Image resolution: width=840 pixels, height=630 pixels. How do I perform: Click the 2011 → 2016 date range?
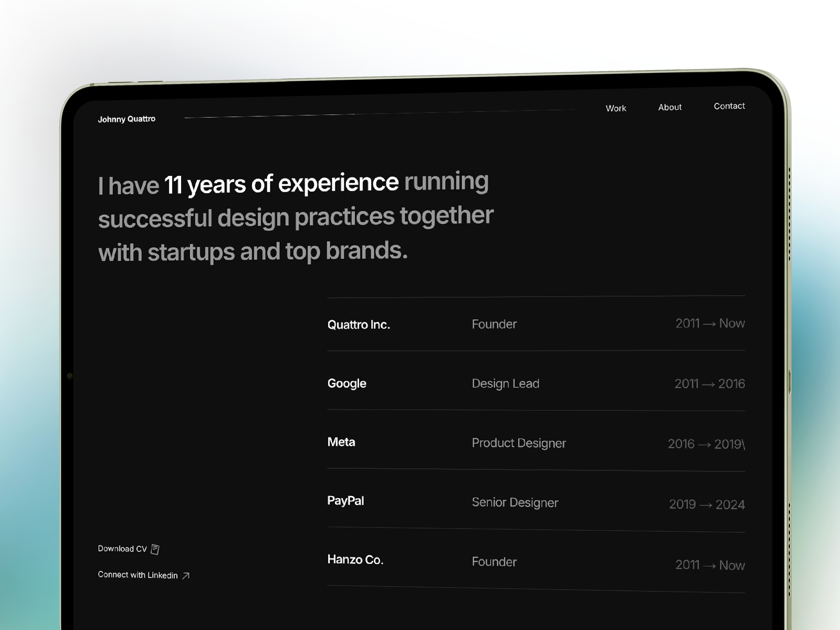click(x=710, y=384)
